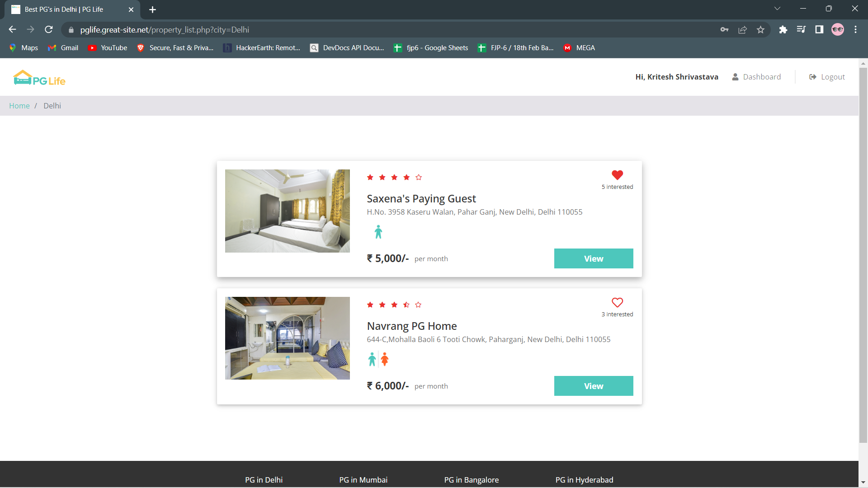Viewport: 868px width, 488px height.
Task: Click the red heart icon on Saxena's Paying Guest
Action: coord(617,175)
